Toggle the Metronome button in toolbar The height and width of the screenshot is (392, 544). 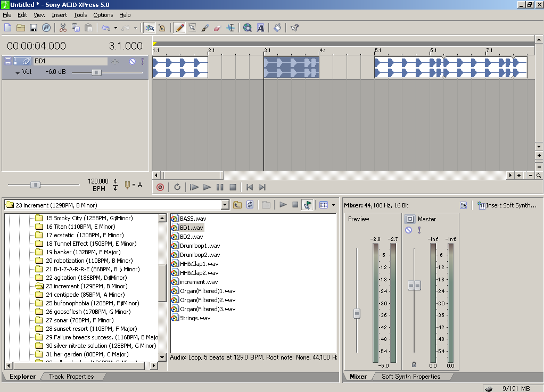[x=162, y=28]
